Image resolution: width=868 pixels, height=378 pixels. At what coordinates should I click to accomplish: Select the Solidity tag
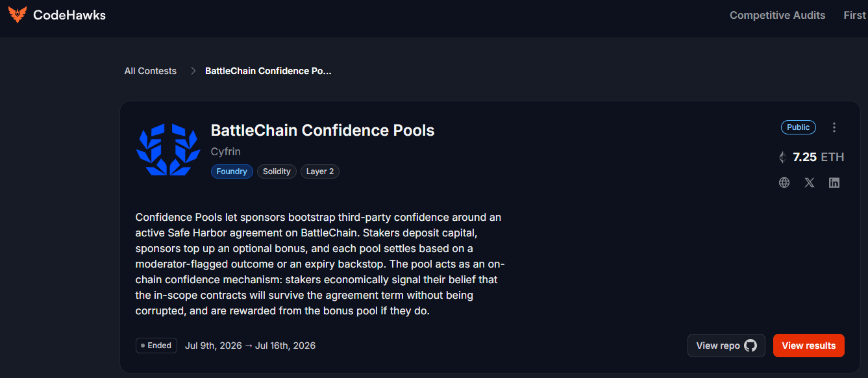click(277, 171)
